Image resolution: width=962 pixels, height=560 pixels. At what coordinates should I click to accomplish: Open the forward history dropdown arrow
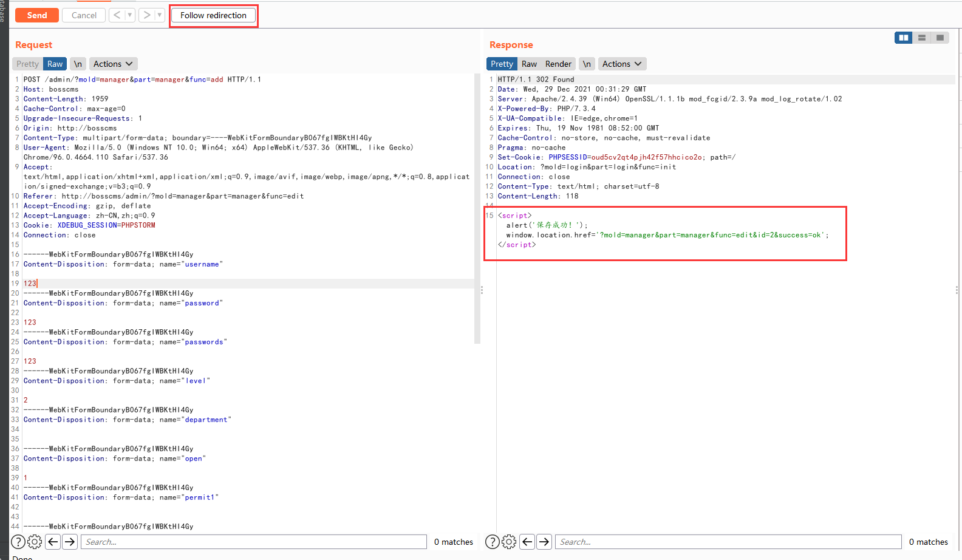tap(160, 15)
